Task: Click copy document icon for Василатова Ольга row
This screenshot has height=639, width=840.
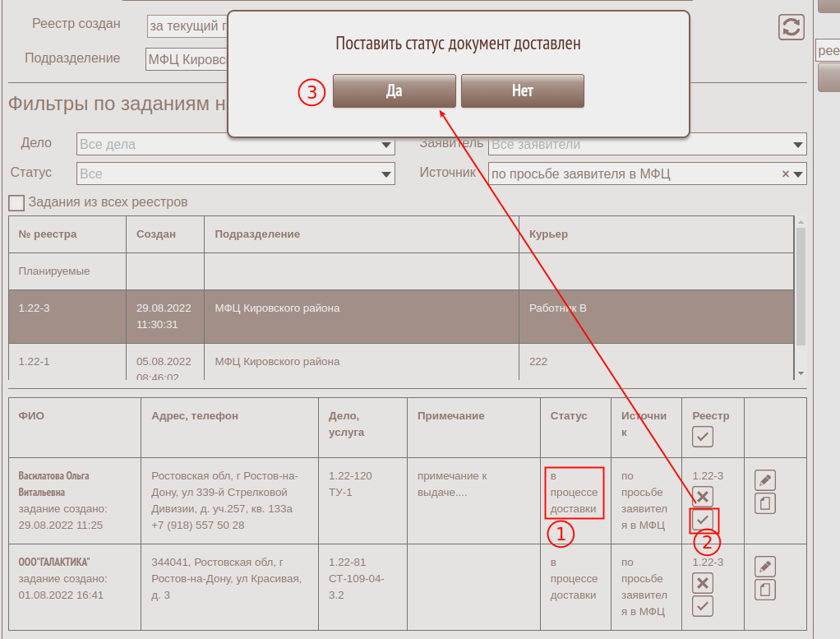Action: tap(764, 502)
